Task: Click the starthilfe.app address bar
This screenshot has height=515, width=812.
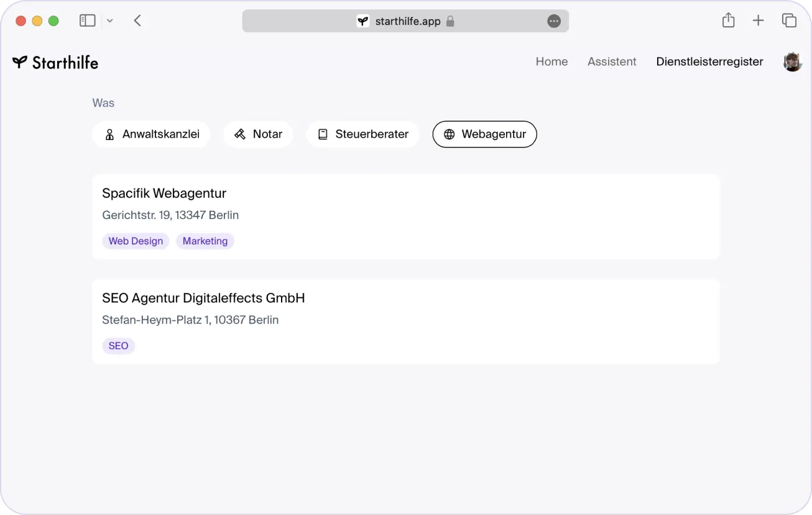Action: tap(407, 21)
